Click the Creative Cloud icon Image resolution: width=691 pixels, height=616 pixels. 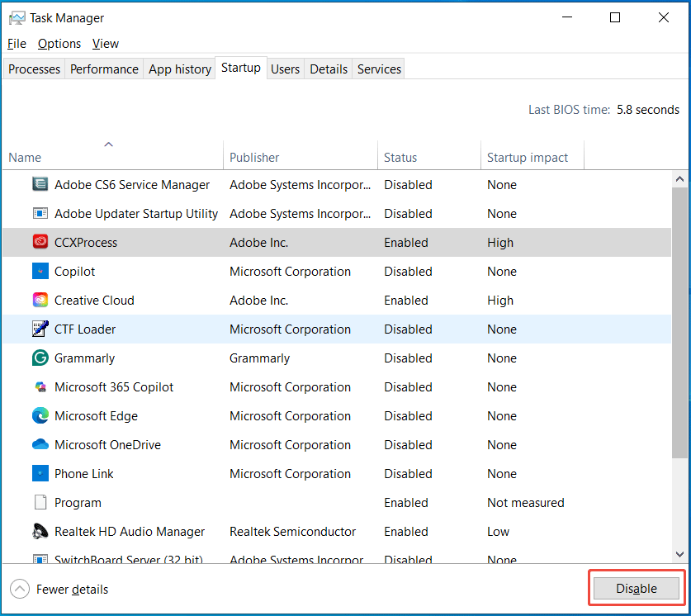(x=40, y=300)
